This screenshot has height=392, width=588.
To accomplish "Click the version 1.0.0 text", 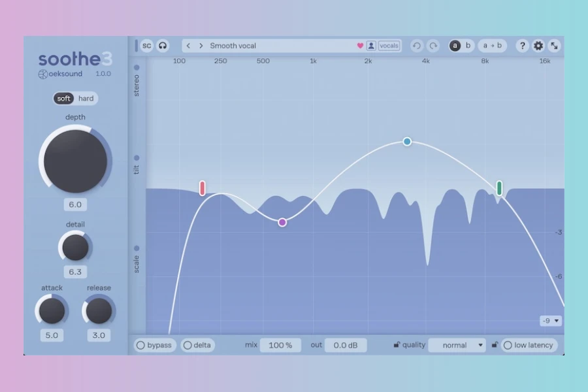I will point(103,74).
